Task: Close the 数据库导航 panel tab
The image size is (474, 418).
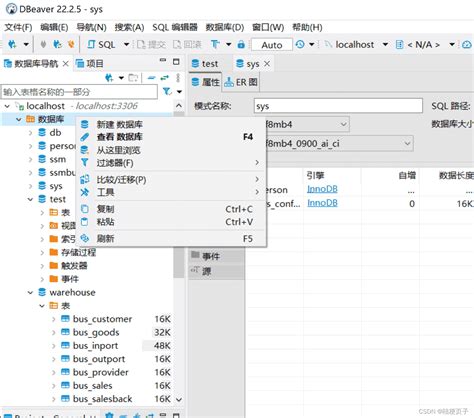Action: 66,63
